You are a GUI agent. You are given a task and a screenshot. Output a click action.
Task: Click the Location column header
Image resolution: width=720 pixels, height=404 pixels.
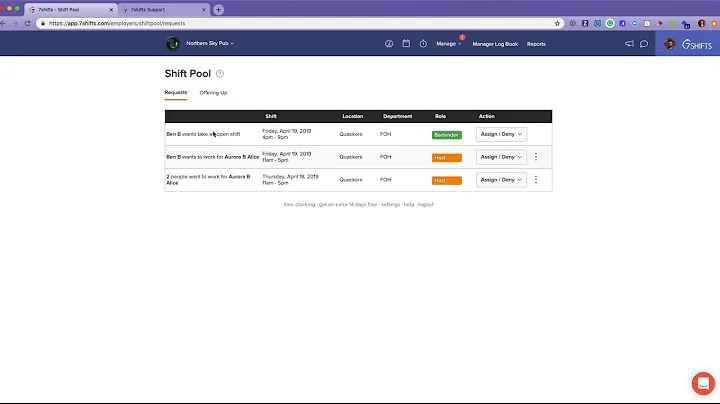pyautogui.click(x=353, y=116)
